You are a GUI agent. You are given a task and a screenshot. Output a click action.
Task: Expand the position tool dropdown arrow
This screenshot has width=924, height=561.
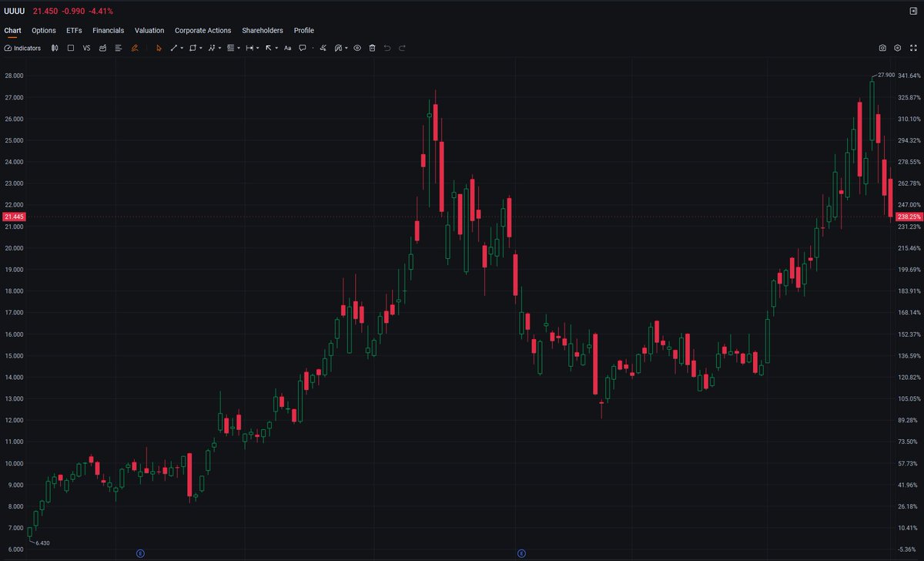pyautogui.click(x=239, y=48)
